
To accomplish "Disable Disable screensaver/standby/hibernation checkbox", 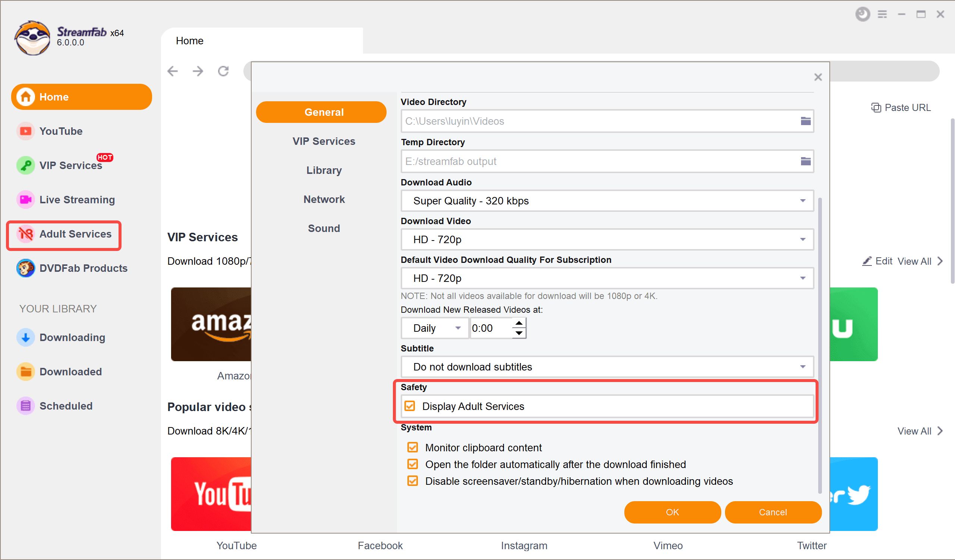I will point(412,481).
